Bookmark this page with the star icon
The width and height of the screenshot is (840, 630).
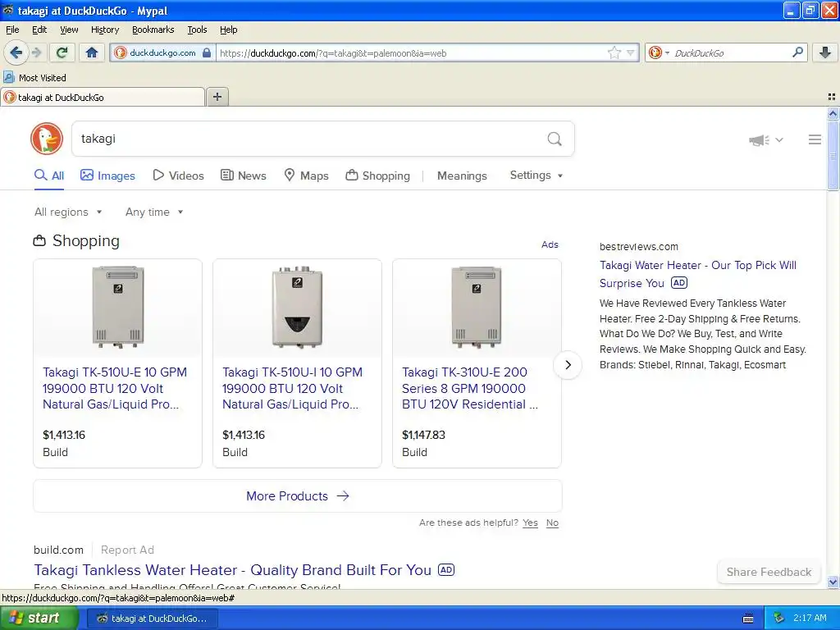614,52
